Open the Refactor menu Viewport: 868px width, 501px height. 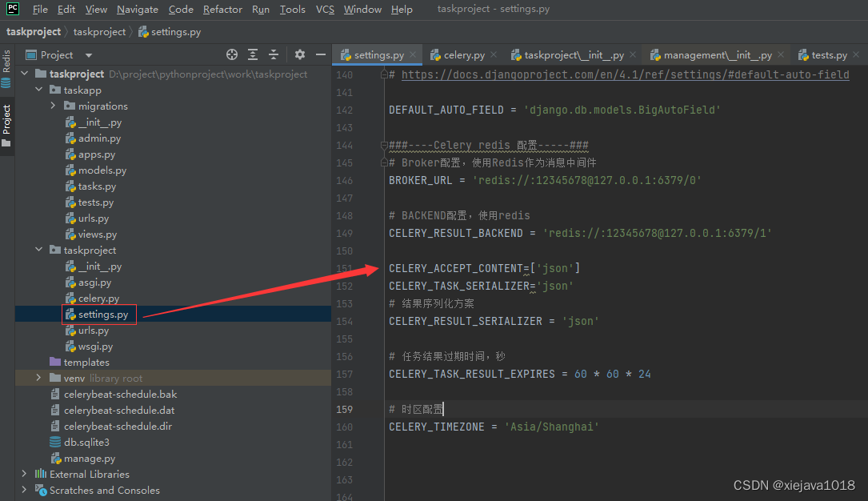click(222, 9)
